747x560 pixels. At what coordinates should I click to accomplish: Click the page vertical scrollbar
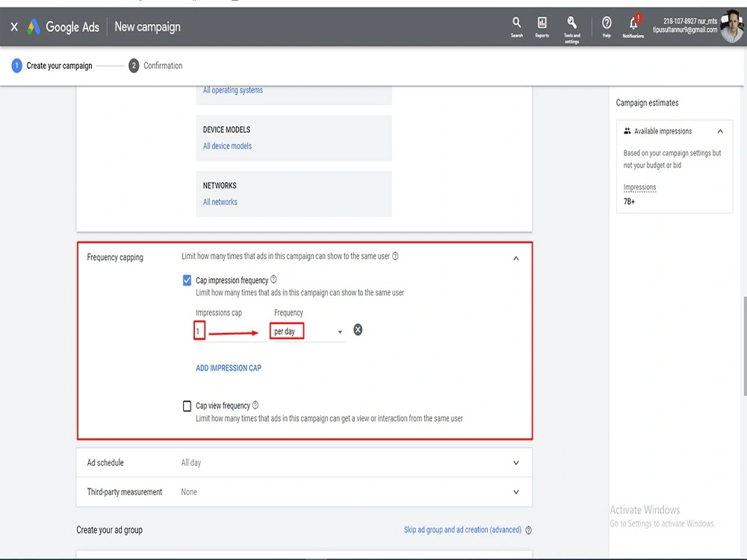pyautogui.click(x=745, y=346)
